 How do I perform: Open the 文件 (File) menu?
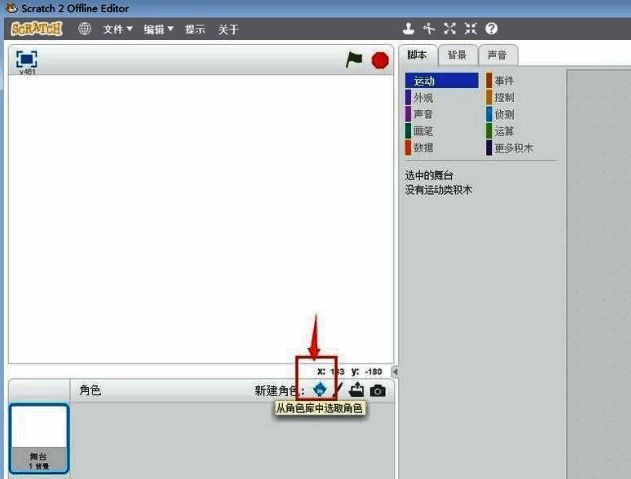[x=117, y=29]
